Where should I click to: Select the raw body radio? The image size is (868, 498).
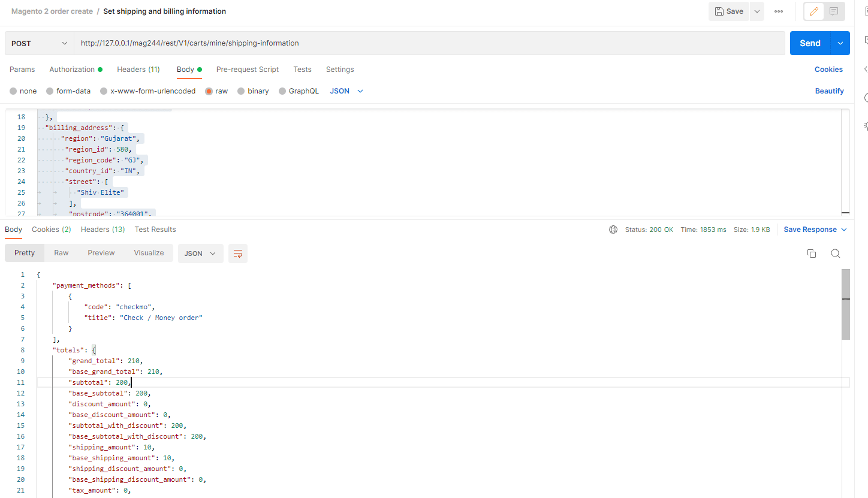pos(209,91)
